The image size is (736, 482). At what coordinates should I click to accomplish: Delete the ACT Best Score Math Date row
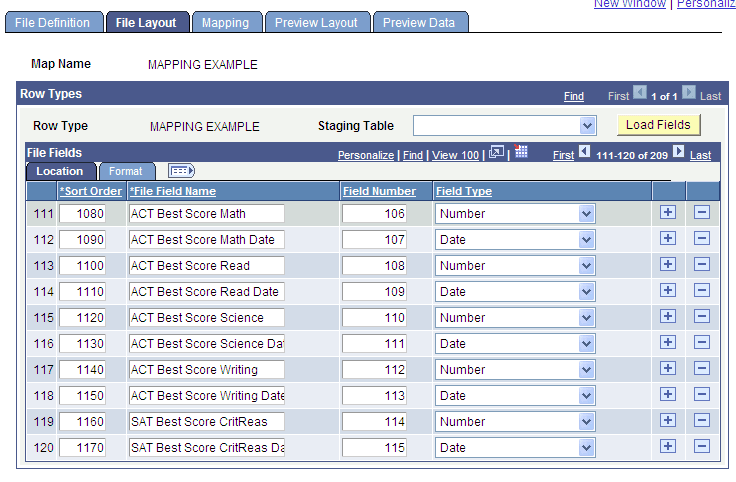[702, 238]
